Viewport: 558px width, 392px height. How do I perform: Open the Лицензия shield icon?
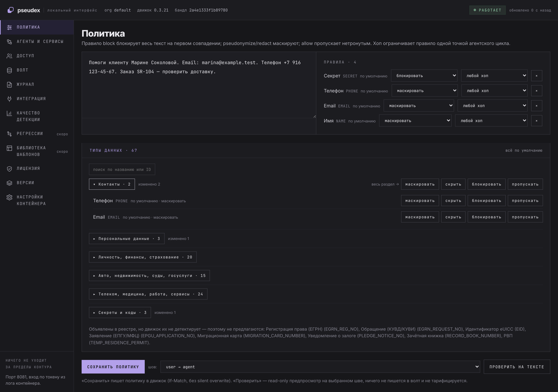(x=9, y=169)
